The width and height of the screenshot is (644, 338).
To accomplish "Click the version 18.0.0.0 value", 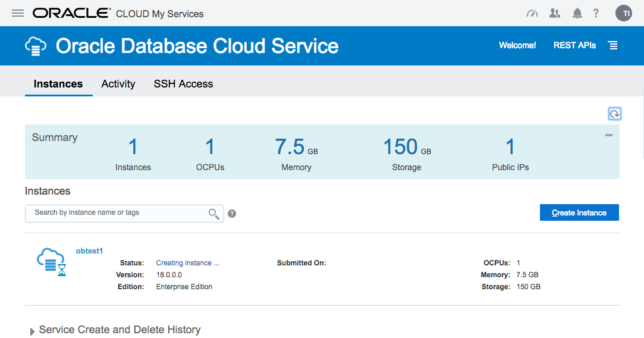I will (169, 275).
